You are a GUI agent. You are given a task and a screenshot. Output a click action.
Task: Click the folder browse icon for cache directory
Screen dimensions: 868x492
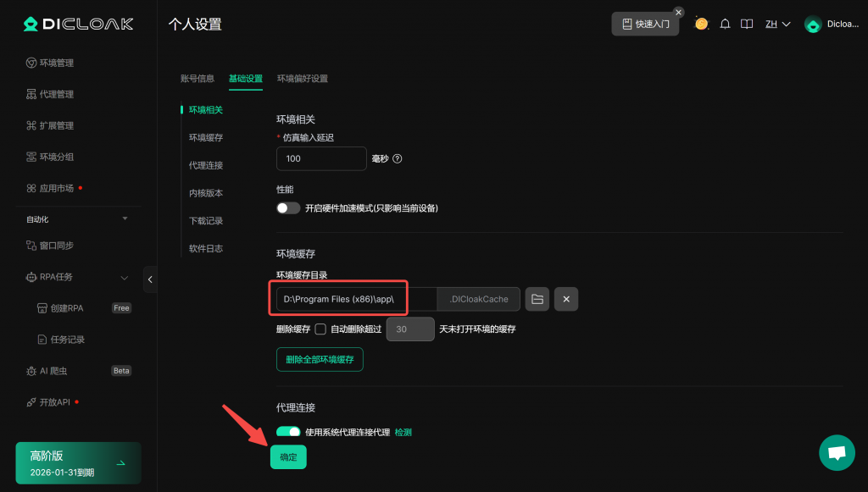pos(537,299)
